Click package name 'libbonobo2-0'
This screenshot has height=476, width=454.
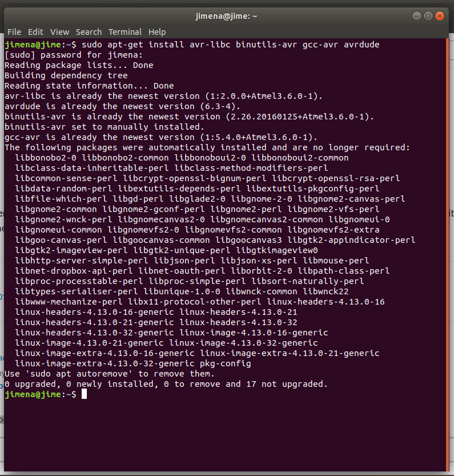(x=46, y=158)
